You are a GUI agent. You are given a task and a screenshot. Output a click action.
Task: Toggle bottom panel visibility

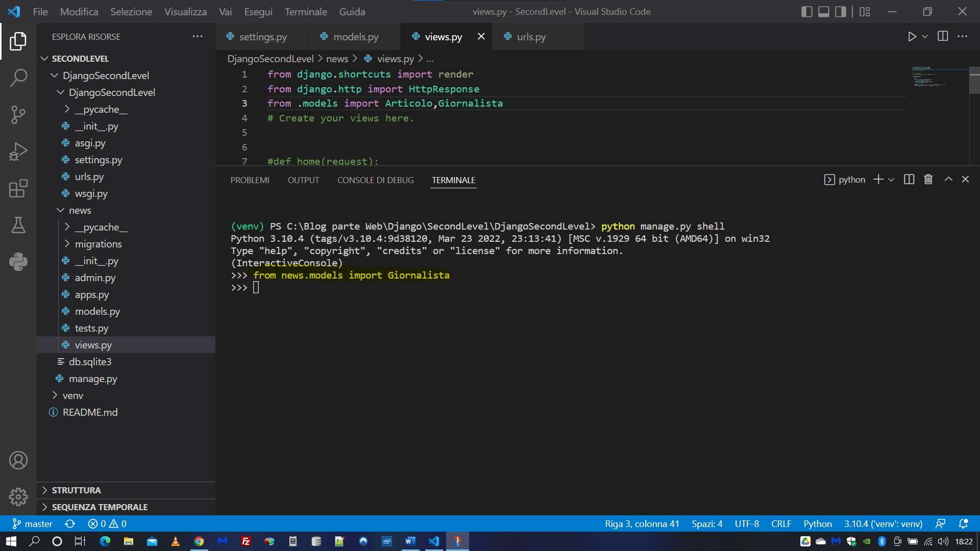click(824, 11)
